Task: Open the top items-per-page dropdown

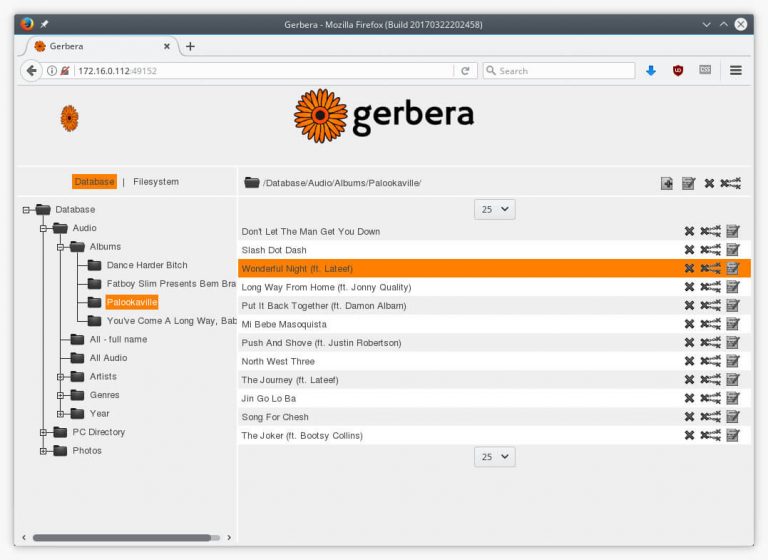Action: (x=494, y=209)
